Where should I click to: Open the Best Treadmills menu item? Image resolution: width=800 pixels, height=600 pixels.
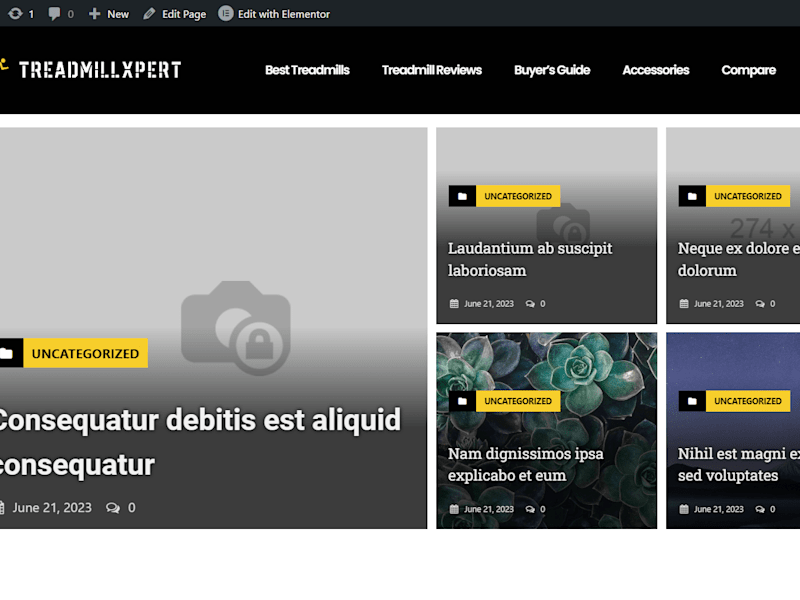[307, 70]
